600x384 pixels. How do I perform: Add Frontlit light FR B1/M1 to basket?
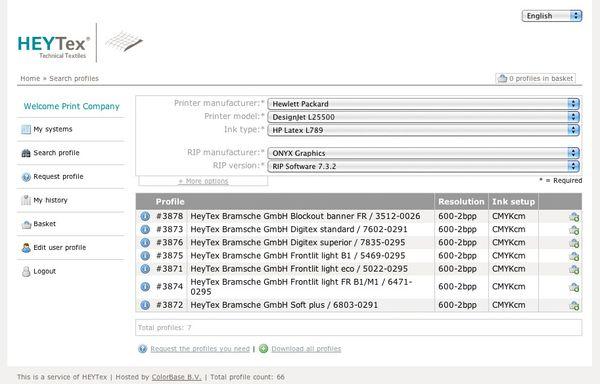(574, 287)
